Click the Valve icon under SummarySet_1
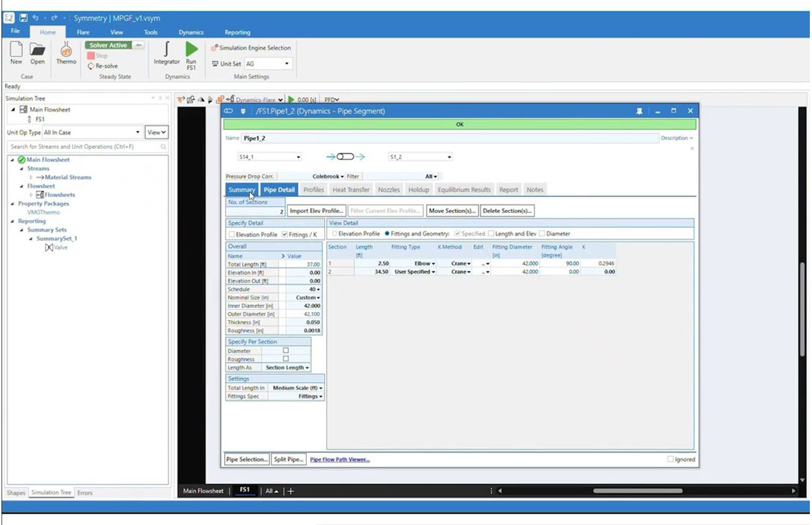This screenshot has height=525, width=812. click(x=49, y=247)
